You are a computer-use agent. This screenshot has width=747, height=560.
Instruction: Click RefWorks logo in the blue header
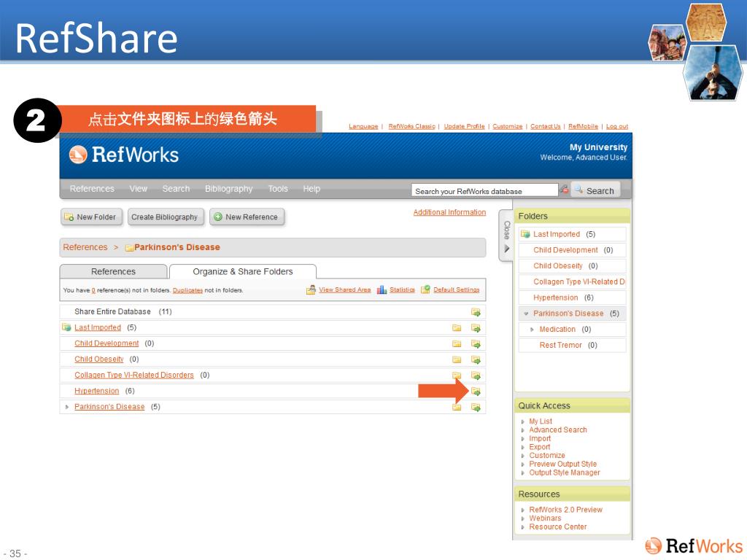[124, 155]
